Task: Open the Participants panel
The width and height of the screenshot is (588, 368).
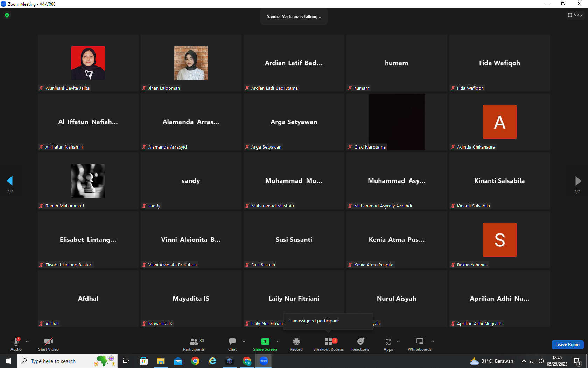Action: (194, 344)
